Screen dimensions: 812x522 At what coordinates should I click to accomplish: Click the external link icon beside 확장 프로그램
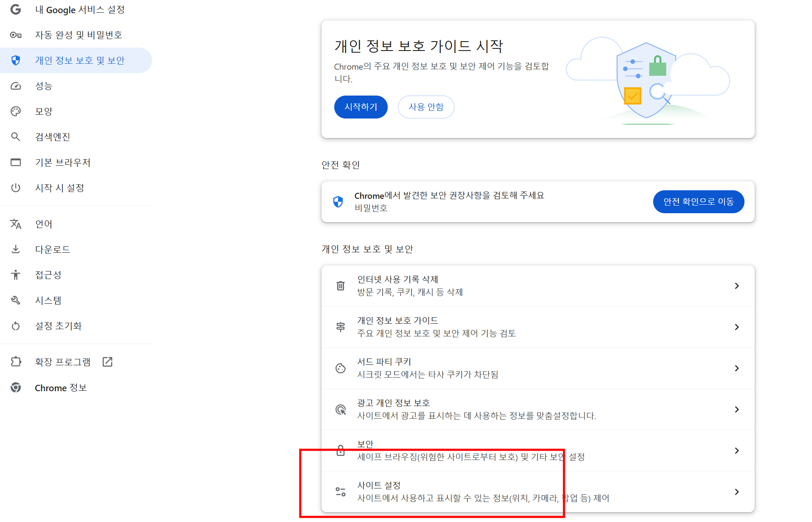[x=107, y=362]
